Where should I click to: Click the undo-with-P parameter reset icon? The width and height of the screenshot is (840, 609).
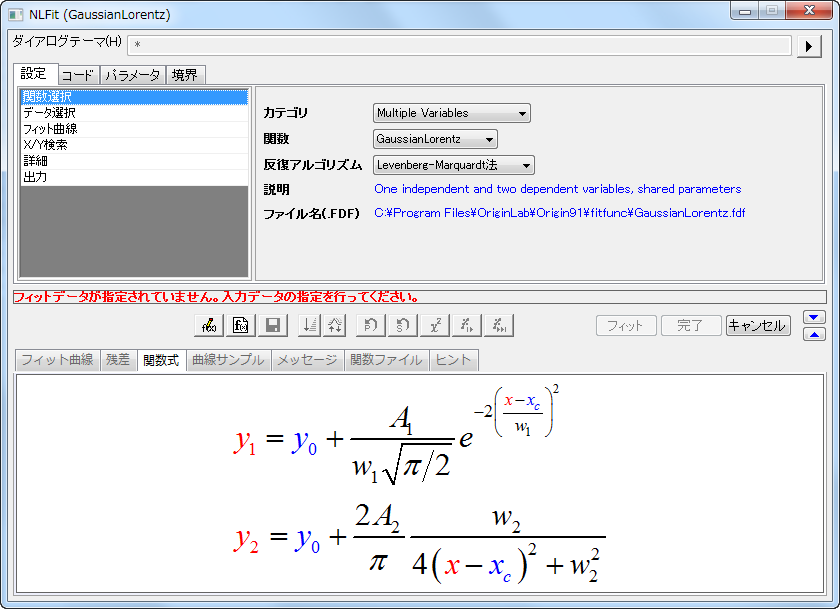click(371, 325)
